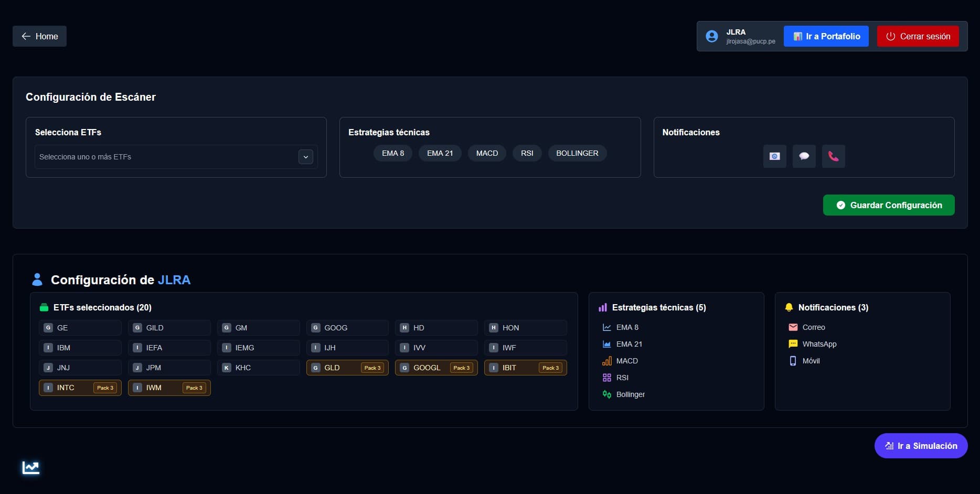Select the phone notification icon
The height and width of the screenshot is (494, 980).
point(834,156)
